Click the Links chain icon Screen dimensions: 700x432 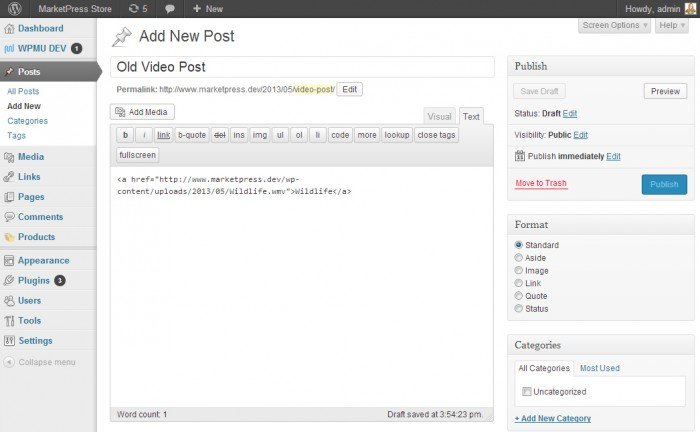[x=9, y=177]
